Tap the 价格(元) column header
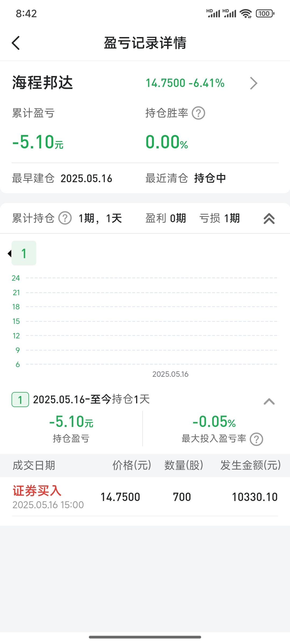 pyautogui.click(x=132, y=465)
